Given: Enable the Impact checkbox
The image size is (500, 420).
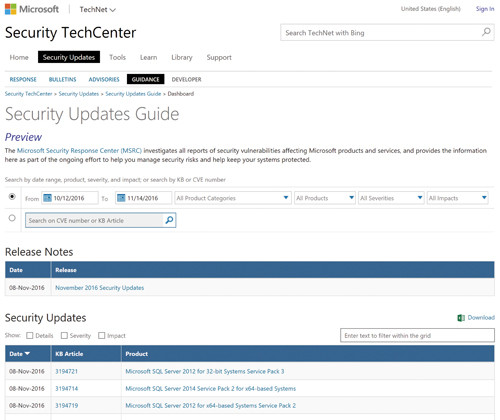Looking at the screenshot, I should 102,335.
